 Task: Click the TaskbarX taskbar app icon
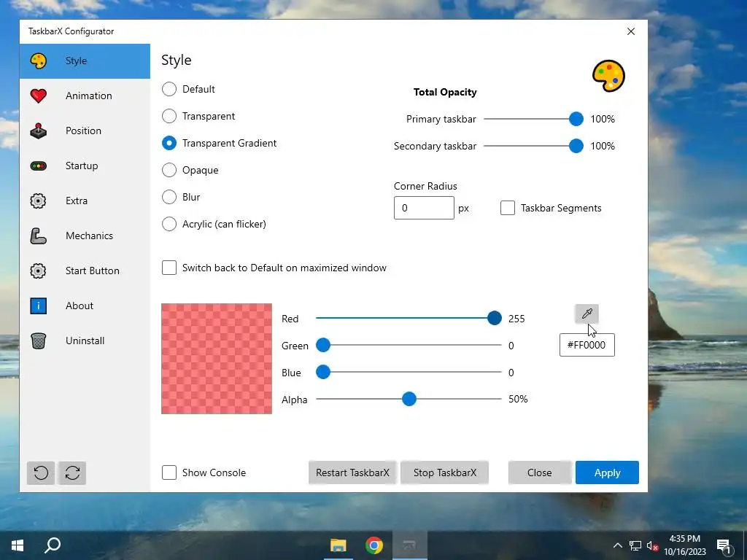point(410,545)
